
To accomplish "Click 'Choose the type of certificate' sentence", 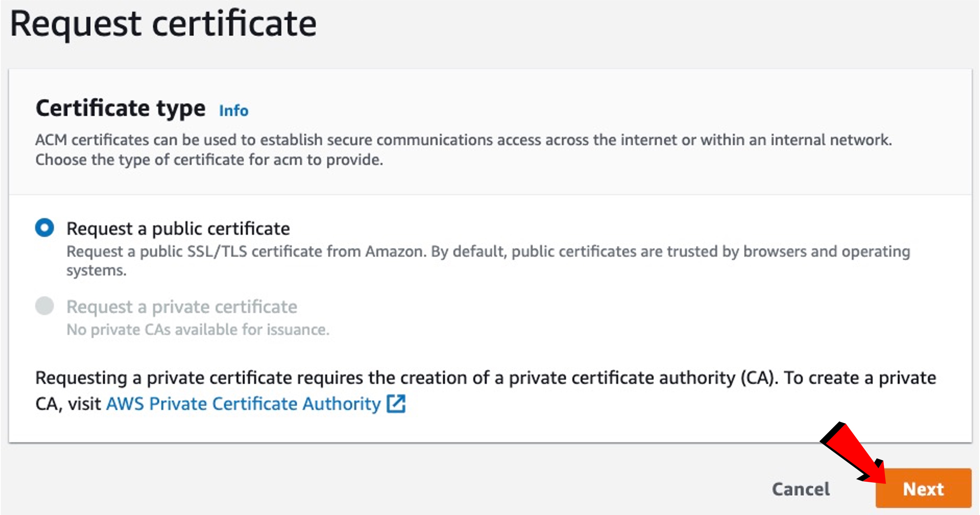I will coord(209,160).
